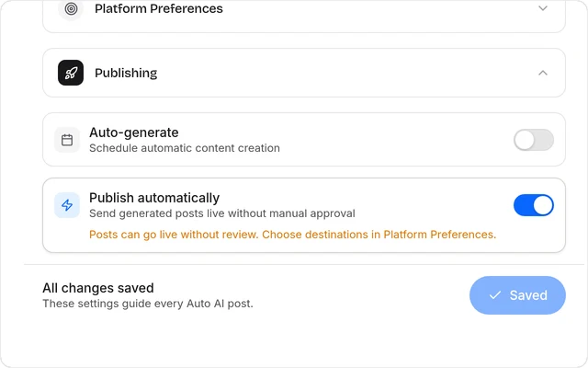The height and width of the screenshot is (368, 588).
Task: Click the 'All changes saved' status text
Action: (x=98, y=288)
